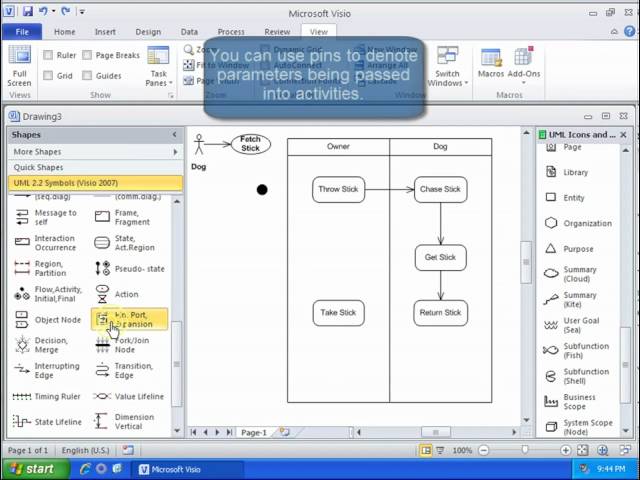The width and height of the screenshot is (640, 480).
Task: Click the zoom in plus button
Action: 565,450
